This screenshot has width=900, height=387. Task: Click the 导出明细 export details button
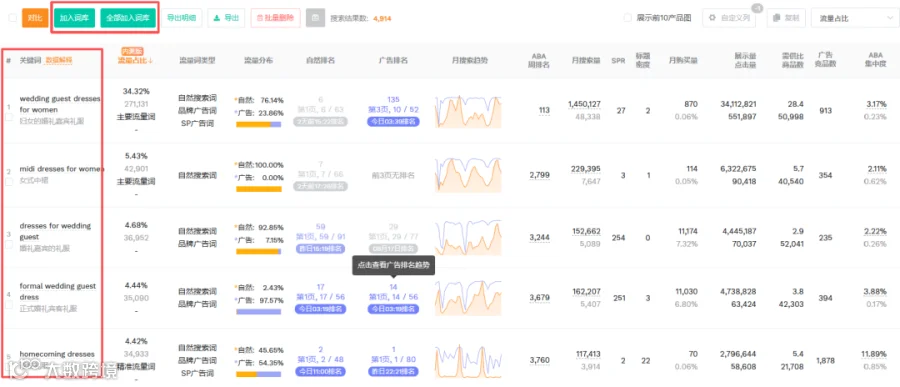pyautogui.click(x=181, y=18)
